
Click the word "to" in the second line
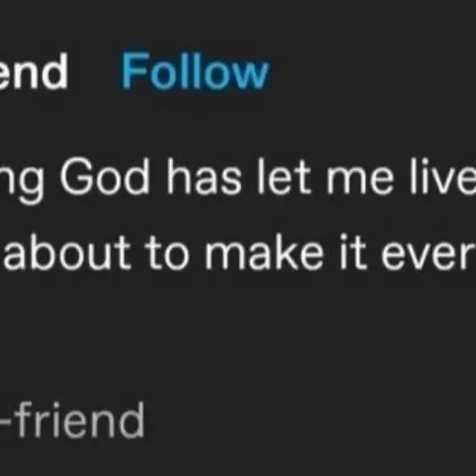[x=167, y=255]
